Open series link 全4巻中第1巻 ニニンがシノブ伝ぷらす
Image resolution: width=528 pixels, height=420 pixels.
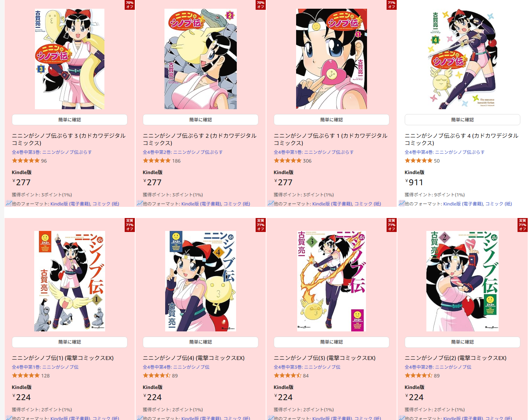314,152
